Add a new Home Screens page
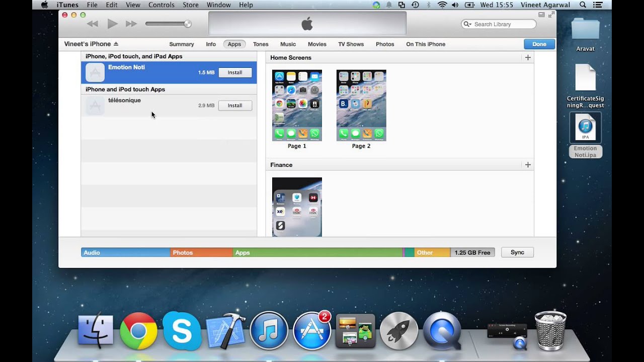 click(528, 57)
